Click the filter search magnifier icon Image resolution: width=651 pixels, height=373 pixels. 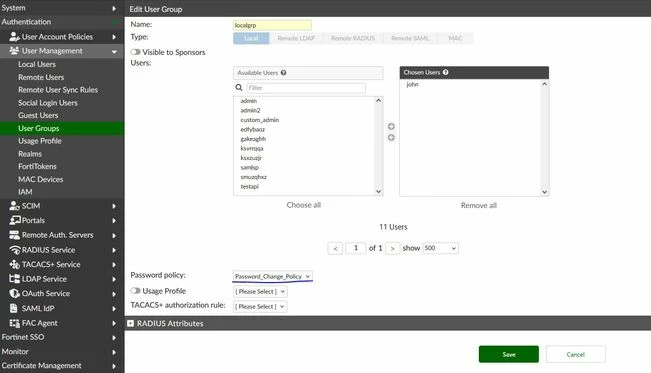click(x=239, y=88)
